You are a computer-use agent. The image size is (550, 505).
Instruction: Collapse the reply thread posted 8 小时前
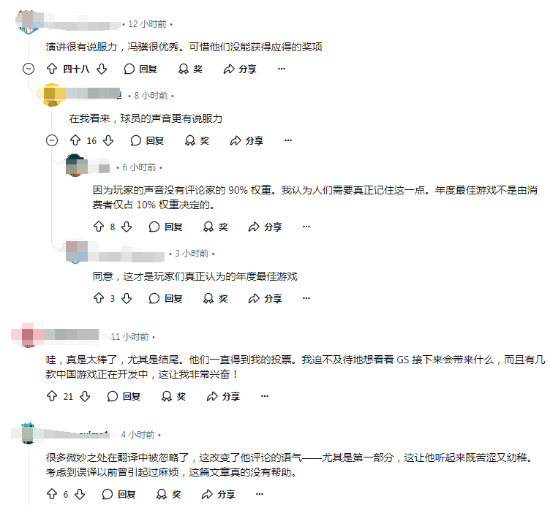point(52,141)
